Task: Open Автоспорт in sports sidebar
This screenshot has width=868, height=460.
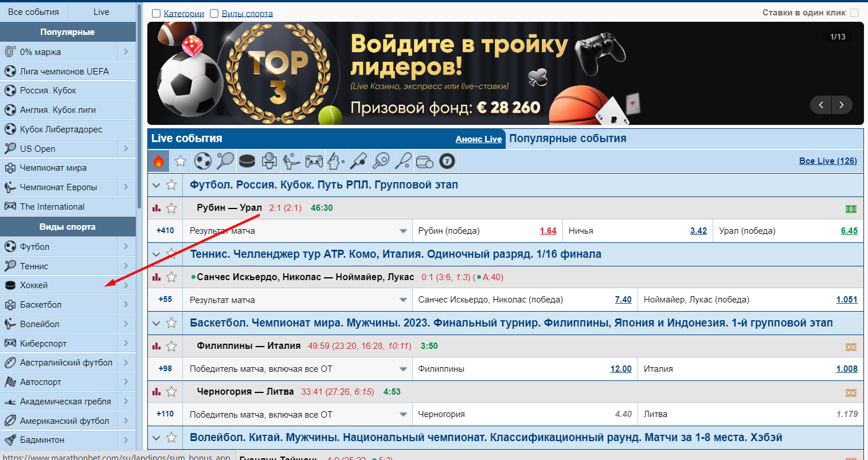Action: (x=58, y=382)
